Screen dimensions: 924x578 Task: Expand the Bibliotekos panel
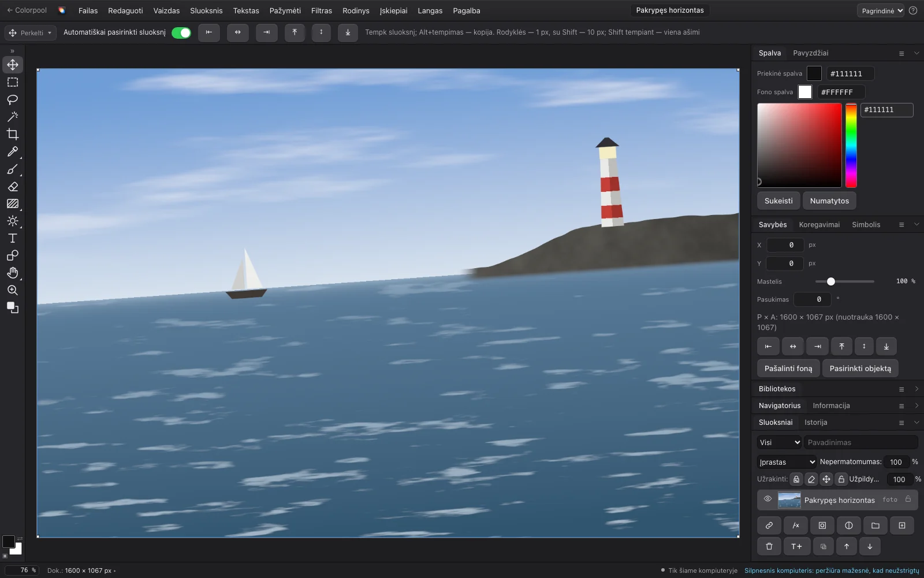click(916, 389)
